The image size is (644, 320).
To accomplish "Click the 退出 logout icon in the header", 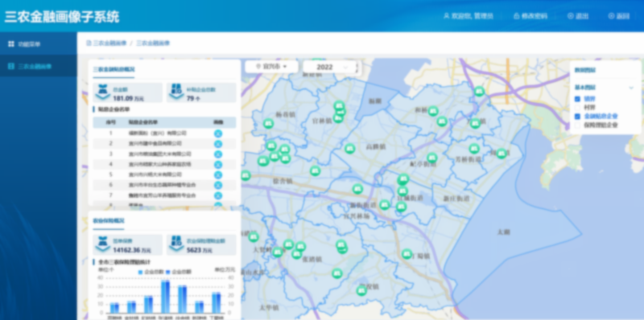I will click(x=571, y=16).
